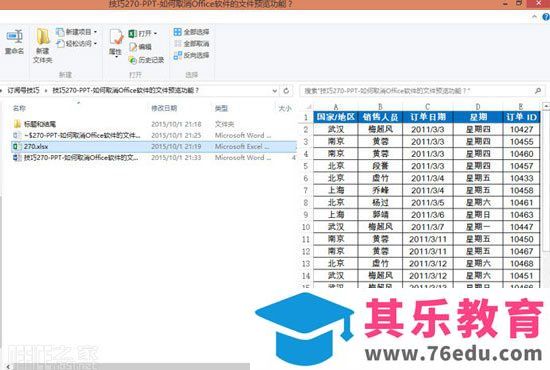Click 销售人员 header in preview

coord(380,117)
